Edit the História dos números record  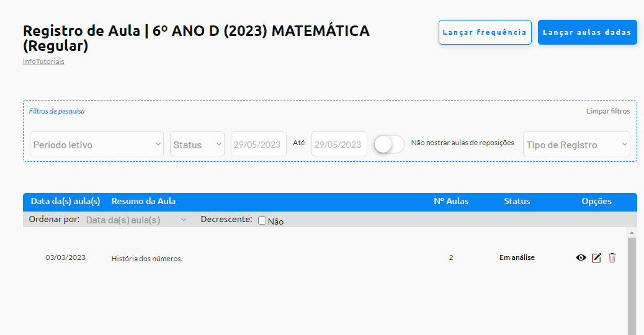[x=596, y=258]
